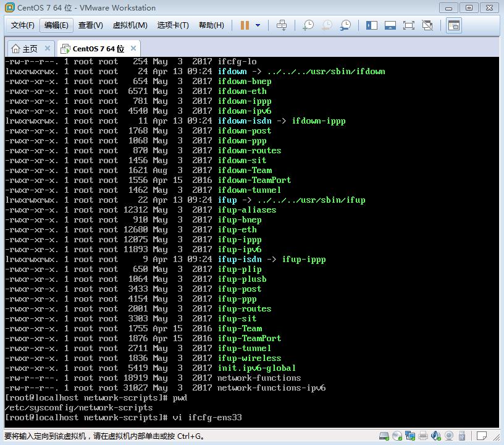Open the 虚拟机(M) menu

pyautogui.click(x=130, y=25)
